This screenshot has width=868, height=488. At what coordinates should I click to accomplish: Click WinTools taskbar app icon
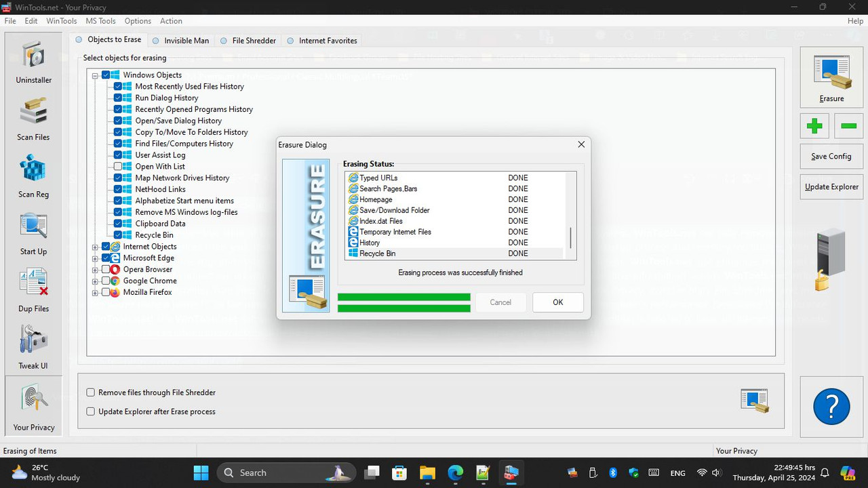pyautogui.click(x=511, y=472)
